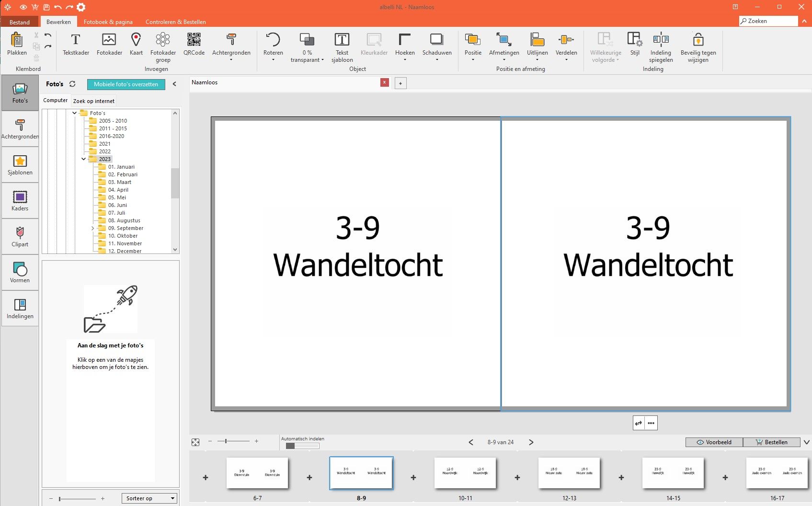Image resolution: width=812 pixels, height=506 pixels.
Task: Collapse the Foto's root folder
Action: [74, 113]
